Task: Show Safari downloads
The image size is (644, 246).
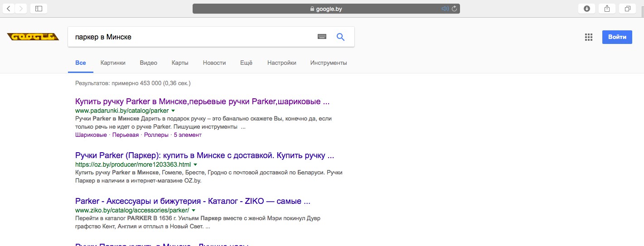Action: tap(586, 9)
